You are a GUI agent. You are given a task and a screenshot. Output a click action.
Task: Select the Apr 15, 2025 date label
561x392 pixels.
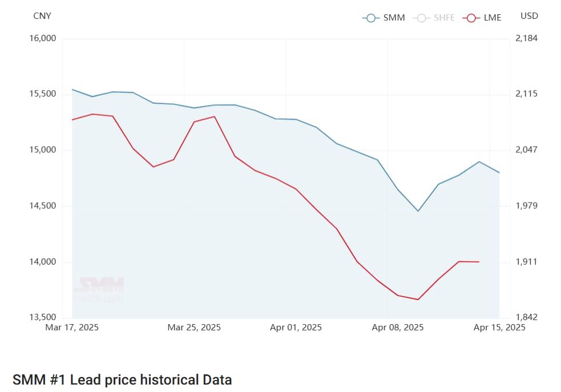[499, 328]
